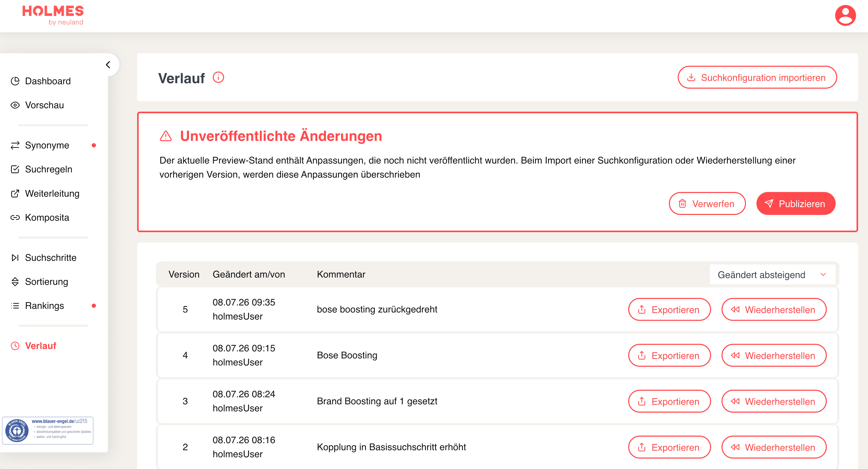
Task: Restore version 2 with Wiederherstellen
Action: [x=774, y=447]
